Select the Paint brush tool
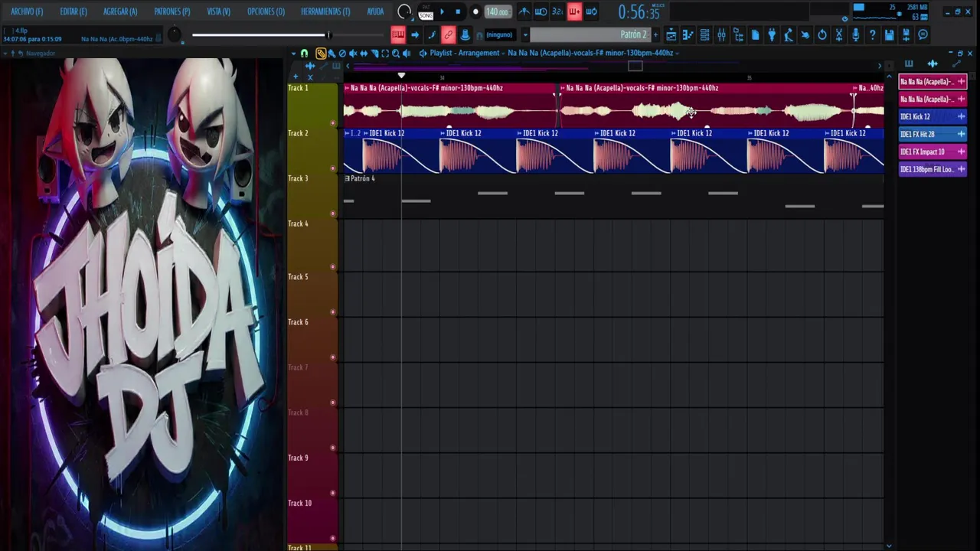The height and width of the screenshot is (551, 980). click(x=332, y=53)
